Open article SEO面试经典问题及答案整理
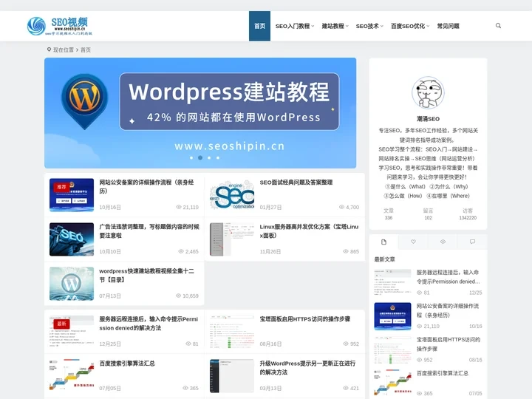The height and width of the screenshot is (399, 532). pyautogui.click(x=296, y=183)
